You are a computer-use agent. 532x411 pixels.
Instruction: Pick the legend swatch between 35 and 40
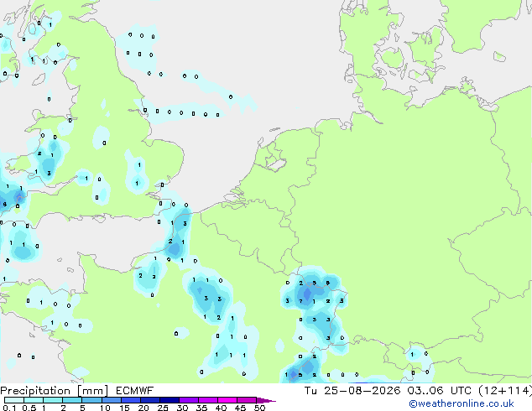click(208, 400)
